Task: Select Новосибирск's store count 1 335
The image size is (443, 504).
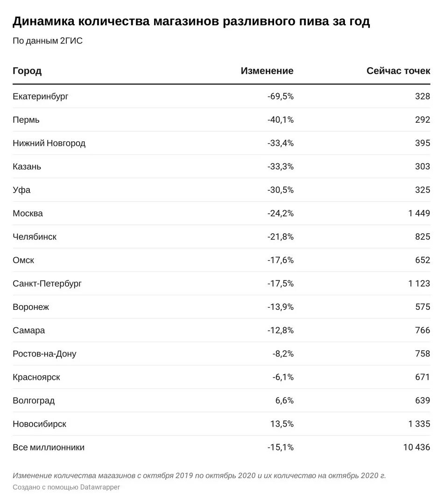Action: point(419,424)
